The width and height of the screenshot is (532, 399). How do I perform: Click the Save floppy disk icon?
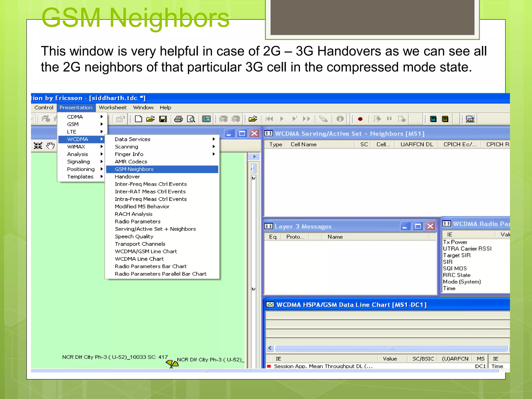point(163,119)
